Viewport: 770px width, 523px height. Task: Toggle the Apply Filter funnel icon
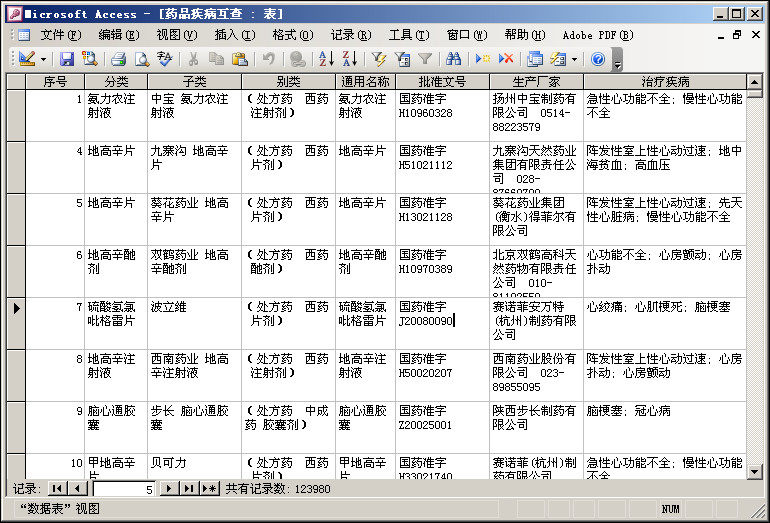425,59
